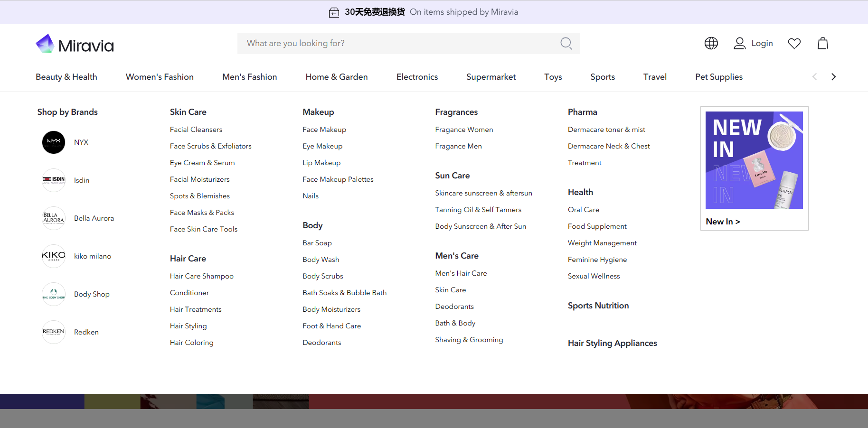
Task: Open the shopping bag cart
Action: [823, 43]
